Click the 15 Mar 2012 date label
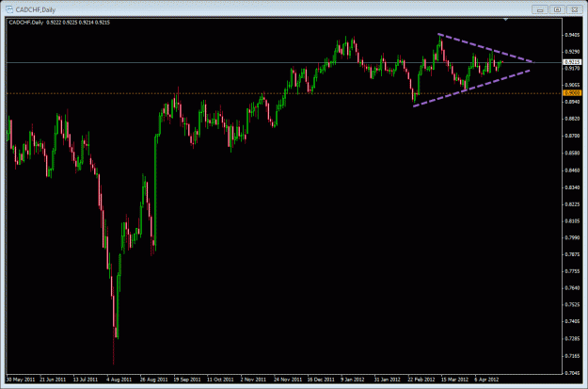This screenshot has width=588, height=389. [x=454, y=380]
